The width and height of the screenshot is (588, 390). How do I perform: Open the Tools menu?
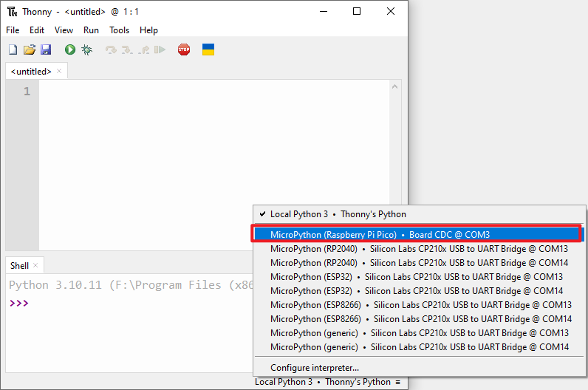pyautogui.click(x=119, y=30)
